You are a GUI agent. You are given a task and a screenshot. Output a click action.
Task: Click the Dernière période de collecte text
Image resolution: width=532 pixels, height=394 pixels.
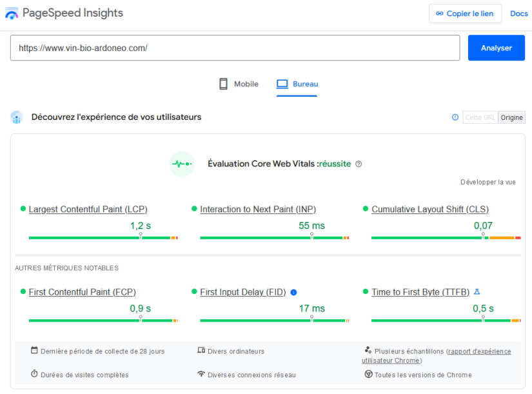click(x=103, y=351)
